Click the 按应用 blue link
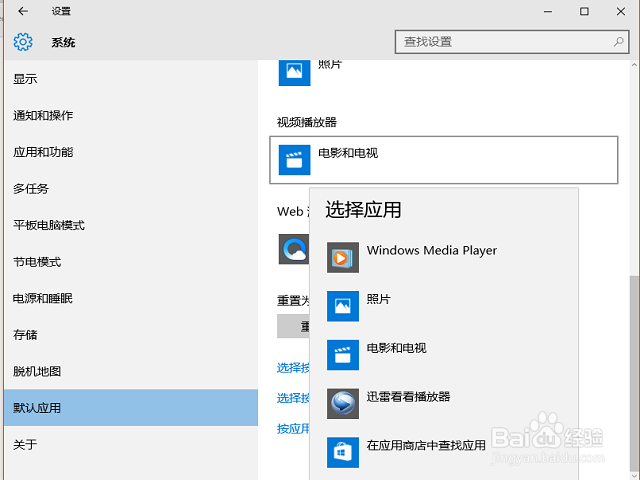This screenshot has width=640, height=480. [293, 429]
